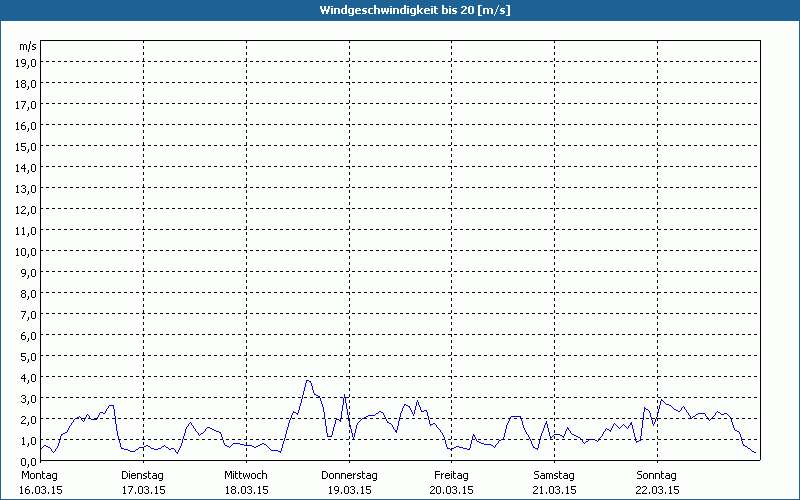Click the 0,0 y-axis value

(x=28, y=462)
